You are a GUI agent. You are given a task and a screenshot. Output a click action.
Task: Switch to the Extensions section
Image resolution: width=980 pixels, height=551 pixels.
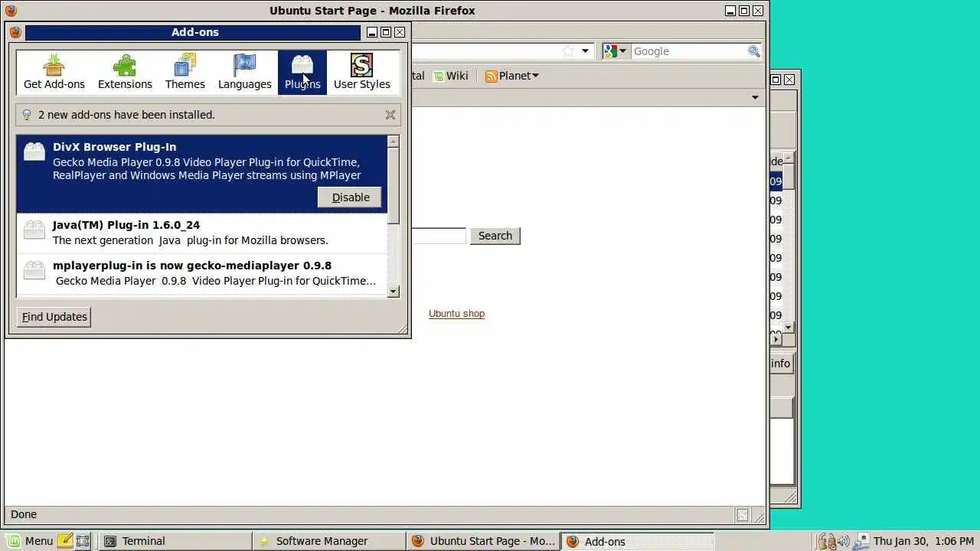click(x=125, y=73)
